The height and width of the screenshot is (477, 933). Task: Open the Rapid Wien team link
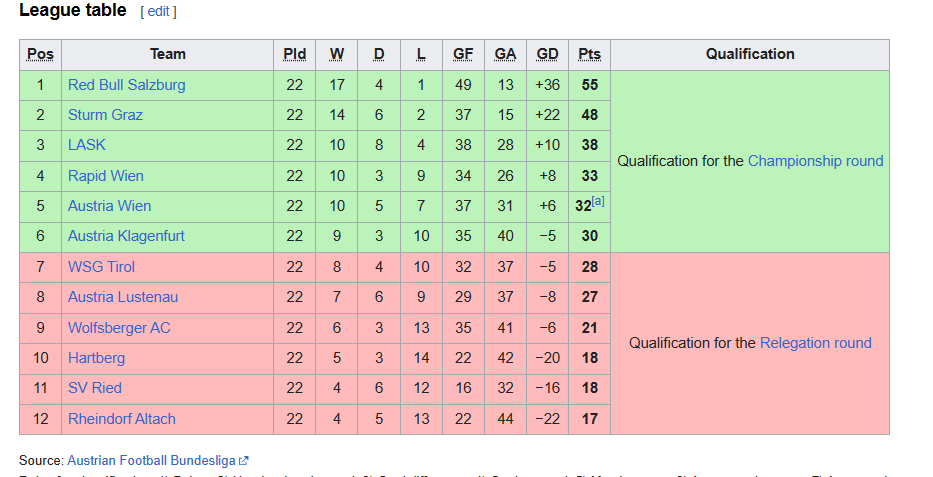pos(105,176)
